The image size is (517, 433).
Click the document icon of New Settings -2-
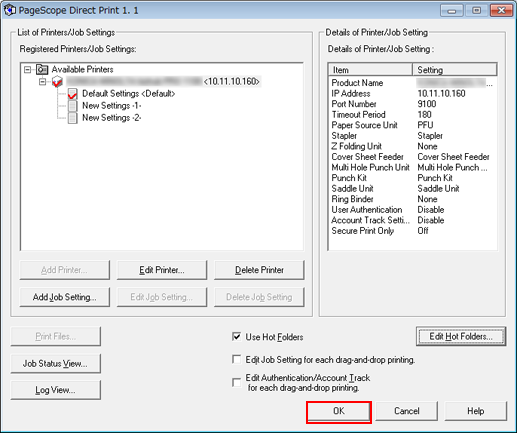pos(72,118)
